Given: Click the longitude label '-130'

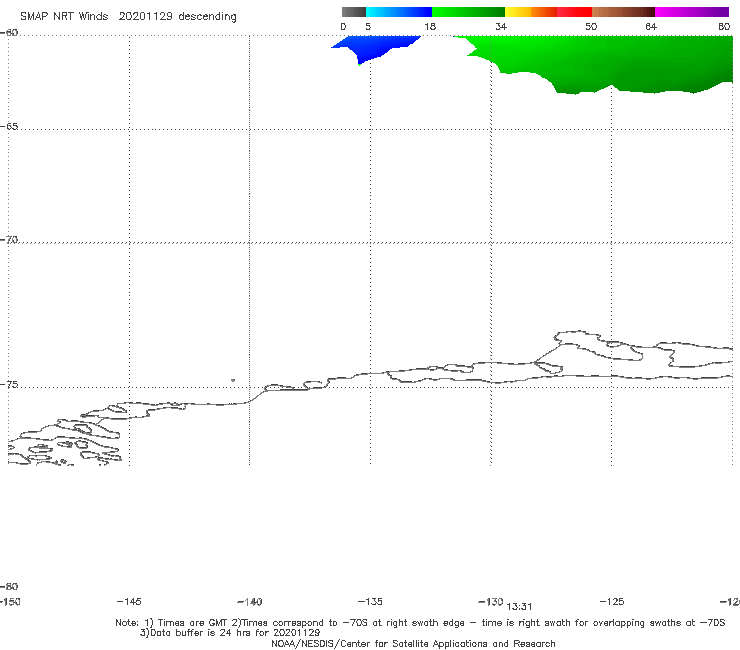Looking at the screenshot, I should tap(491, 602).
